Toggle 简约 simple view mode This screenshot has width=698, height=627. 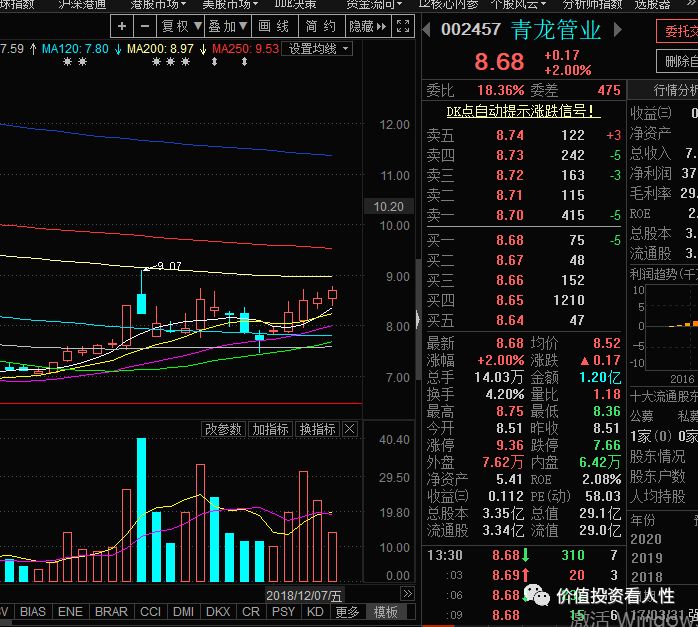(321, 26)
